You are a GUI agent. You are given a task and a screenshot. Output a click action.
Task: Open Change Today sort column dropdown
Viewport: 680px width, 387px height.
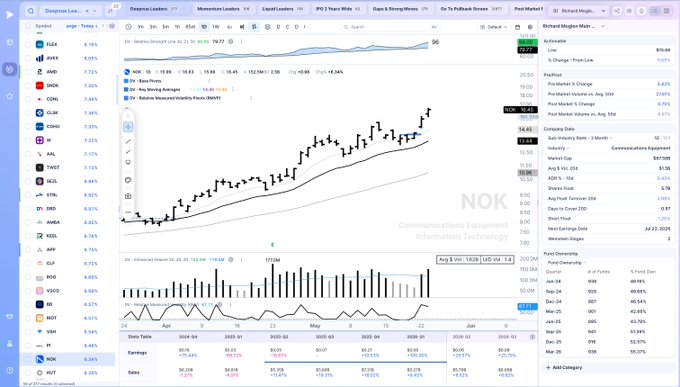pyautogui.click(x=96, y=26)
